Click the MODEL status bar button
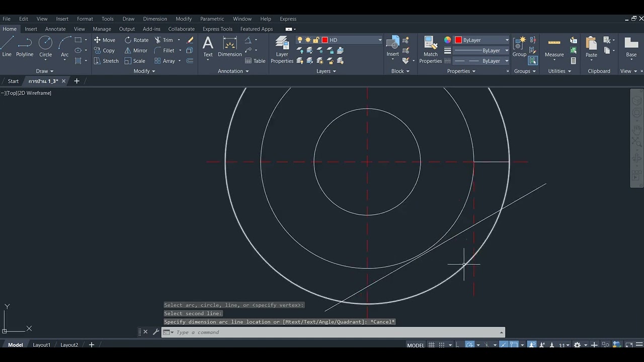Screen dimensions: 644x362 coord(416,345)
